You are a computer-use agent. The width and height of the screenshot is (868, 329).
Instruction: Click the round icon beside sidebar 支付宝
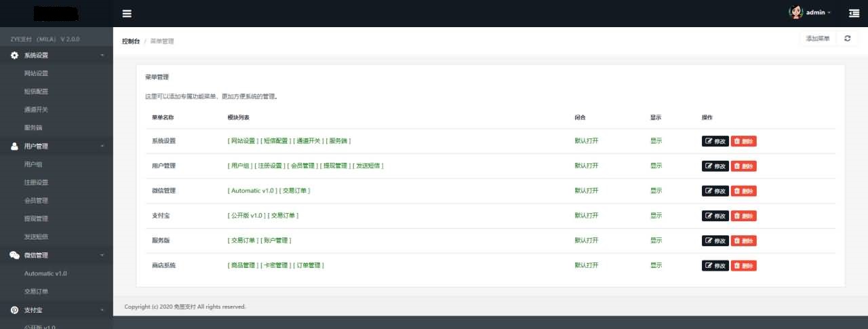click(14, 310)
